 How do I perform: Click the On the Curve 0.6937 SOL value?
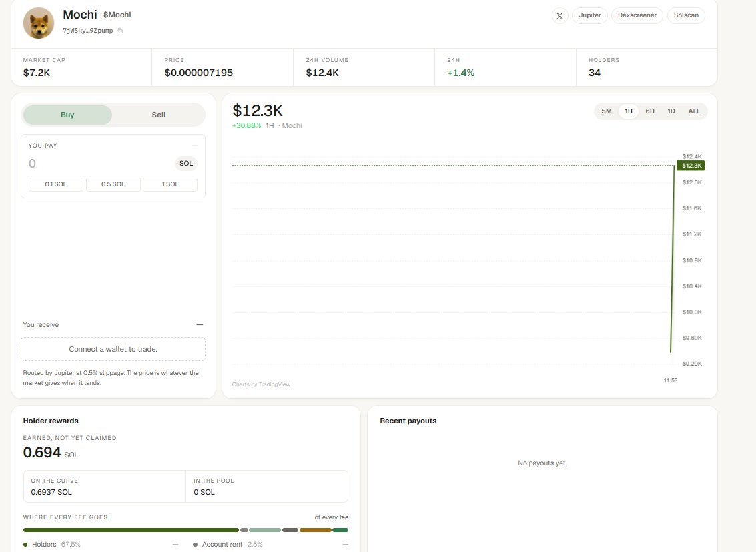[51, 492]
